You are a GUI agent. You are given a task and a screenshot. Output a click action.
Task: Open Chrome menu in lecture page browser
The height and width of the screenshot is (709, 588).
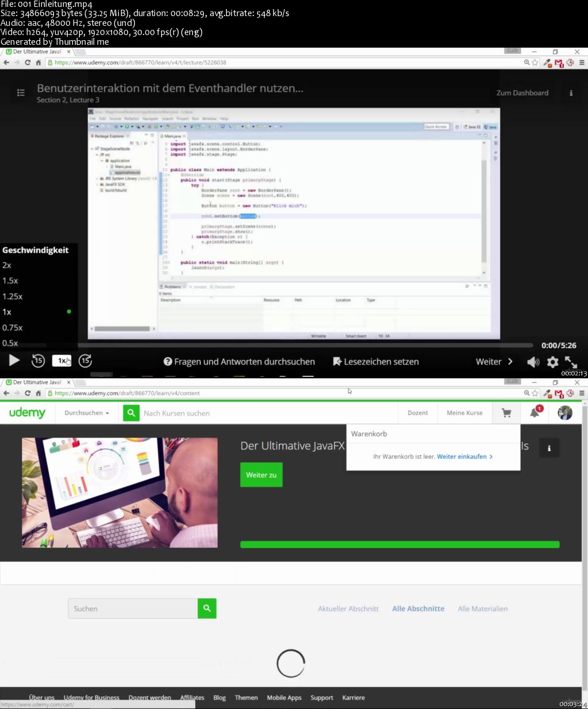click(x=582, y=63)
